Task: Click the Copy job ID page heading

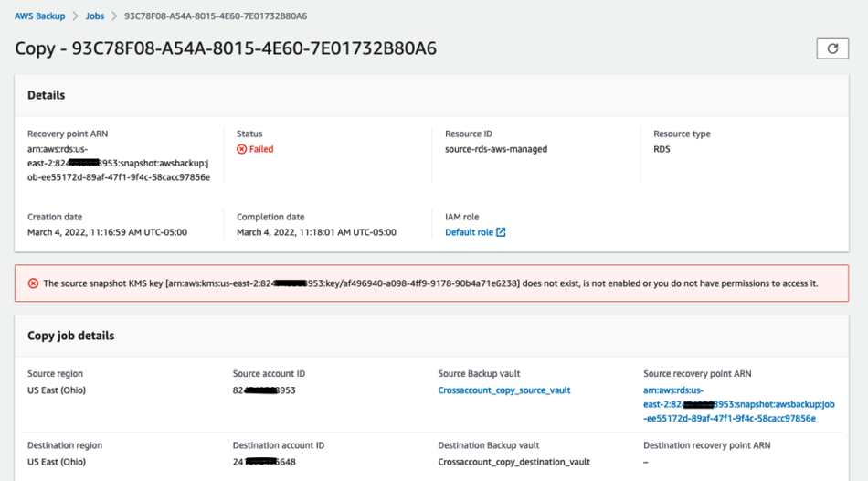Action: pyautogui.click(x=226, y=48)
